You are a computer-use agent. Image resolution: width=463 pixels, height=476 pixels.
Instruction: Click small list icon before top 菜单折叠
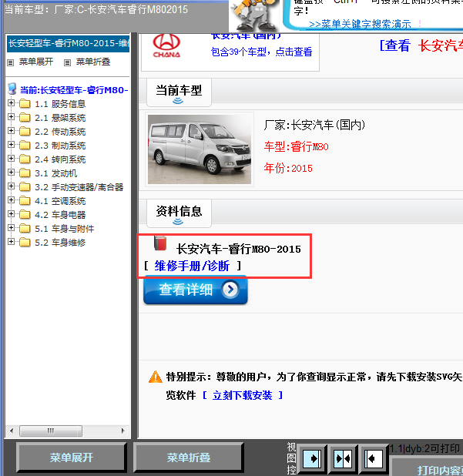pyautogui.click(x=67, y=62)
